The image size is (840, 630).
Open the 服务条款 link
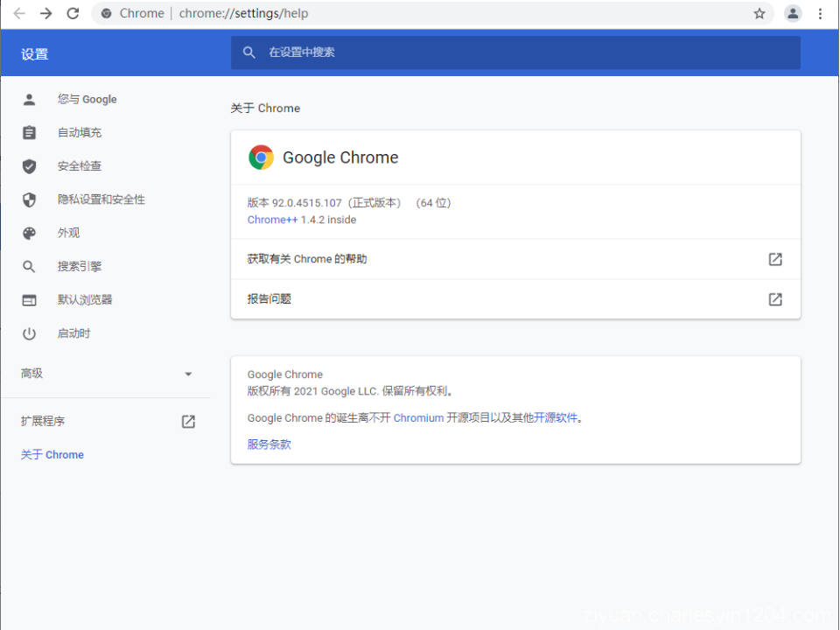click(268, 444)
